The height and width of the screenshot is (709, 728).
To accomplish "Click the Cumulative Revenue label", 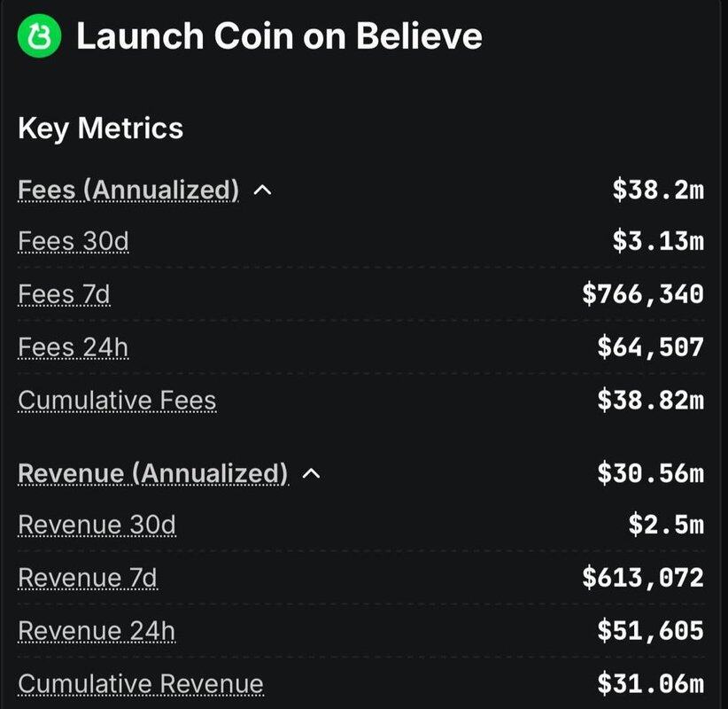I will 141,683.
